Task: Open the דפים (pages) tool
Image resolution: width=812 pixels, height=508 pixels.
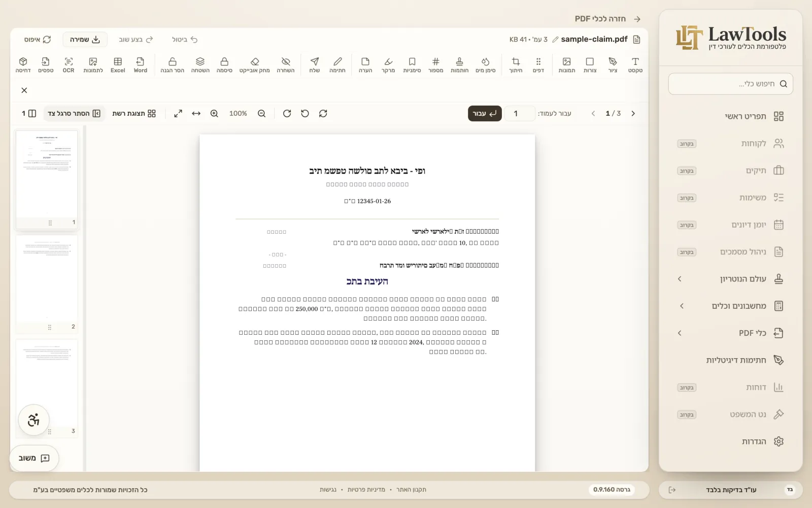Action: point(538,65)
